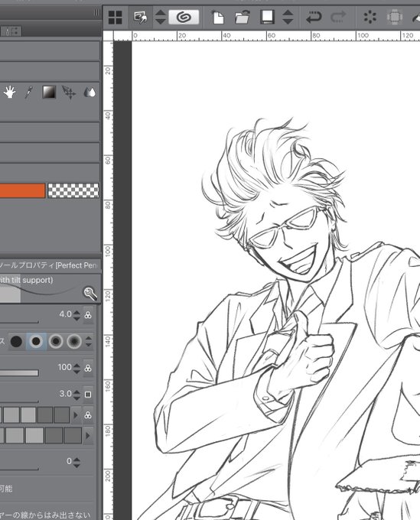The height and width of the screenshot is (520, 420).
Task: Click stepper arrows next to 3.0 value
Action: pyautogui.click(x=77, y=395)
